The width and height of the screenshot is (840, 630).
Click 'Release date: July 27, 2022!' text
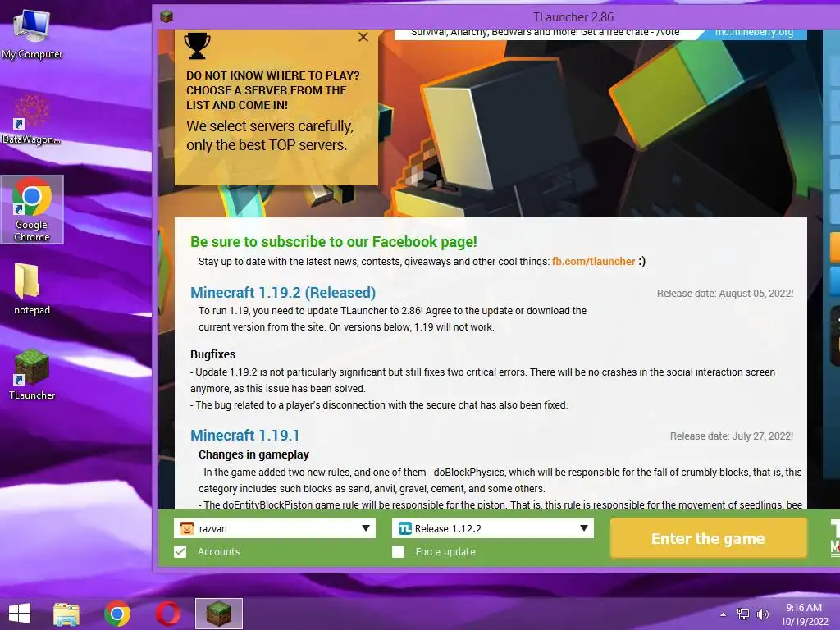click(732, 436)
